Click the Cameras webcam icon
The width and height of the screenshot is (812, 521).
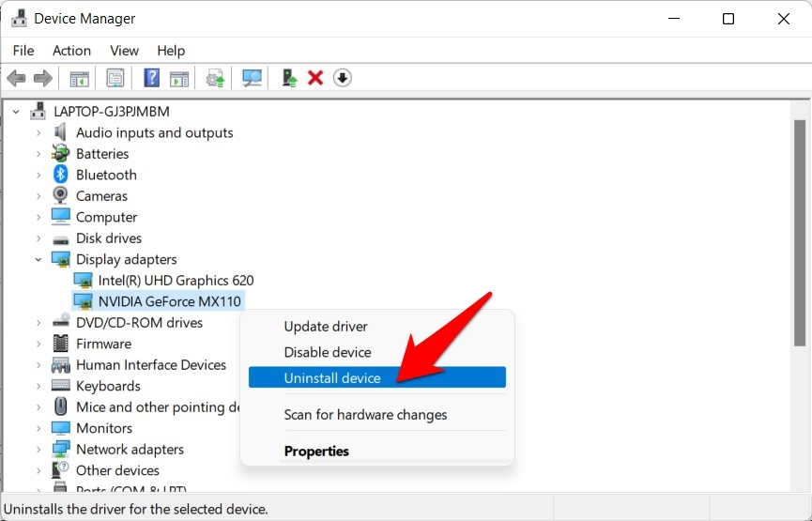[60, 196]
